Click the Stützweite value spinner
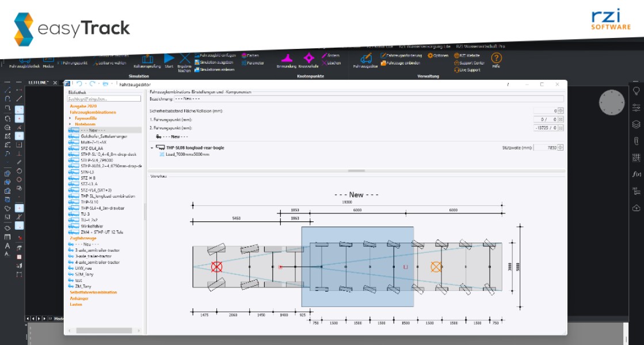The height and width of the screenshot is (345, 644). 561,148
